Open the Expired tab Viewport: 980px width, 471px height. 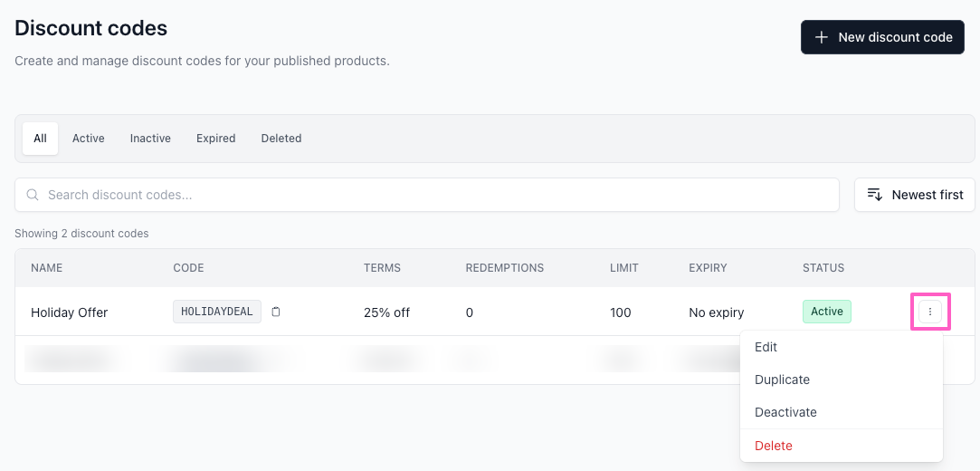215,139
